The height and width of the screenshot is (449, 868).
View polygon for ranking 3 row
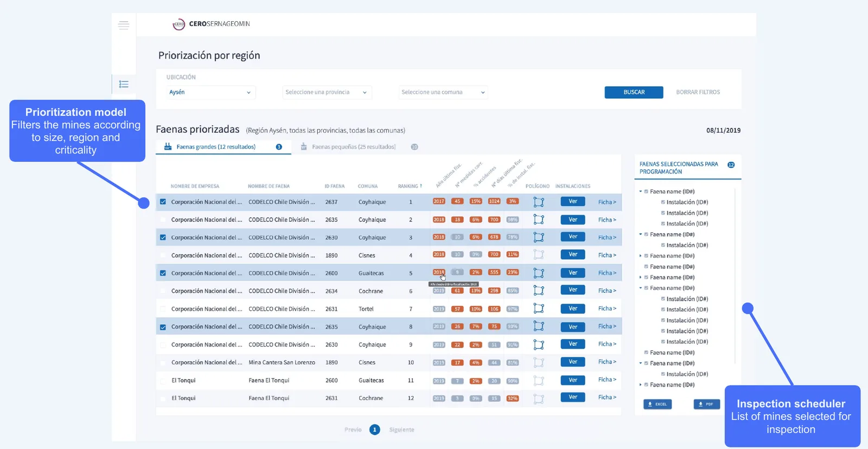point(539,238)
